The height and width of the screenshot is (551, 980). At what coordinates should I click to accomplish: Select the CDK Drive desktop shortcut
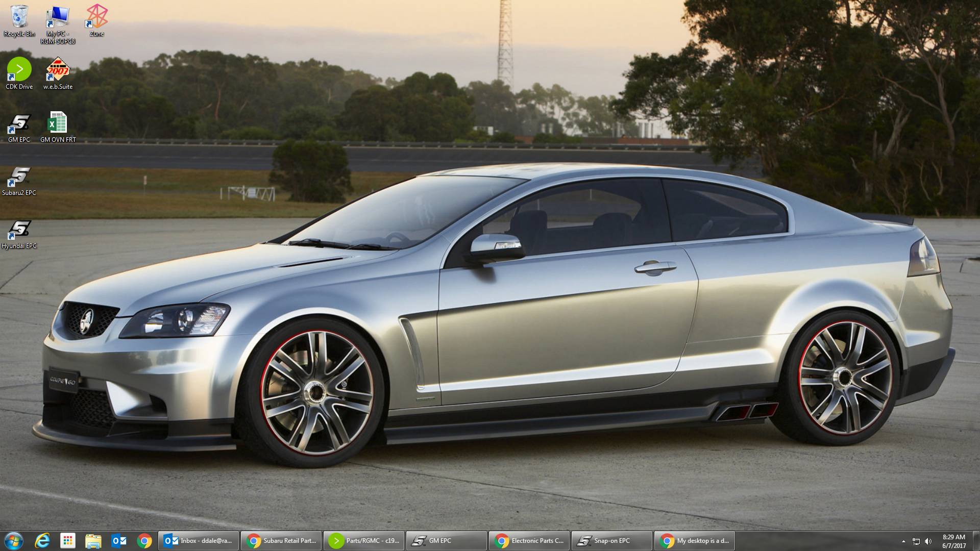coord(19,74)
